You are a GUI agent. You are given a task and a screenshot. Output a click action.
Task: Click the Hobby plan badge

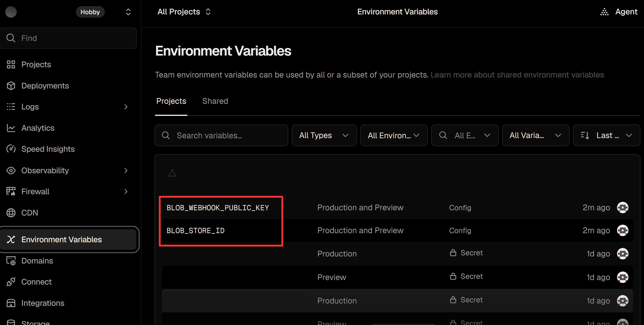(90, 12)
